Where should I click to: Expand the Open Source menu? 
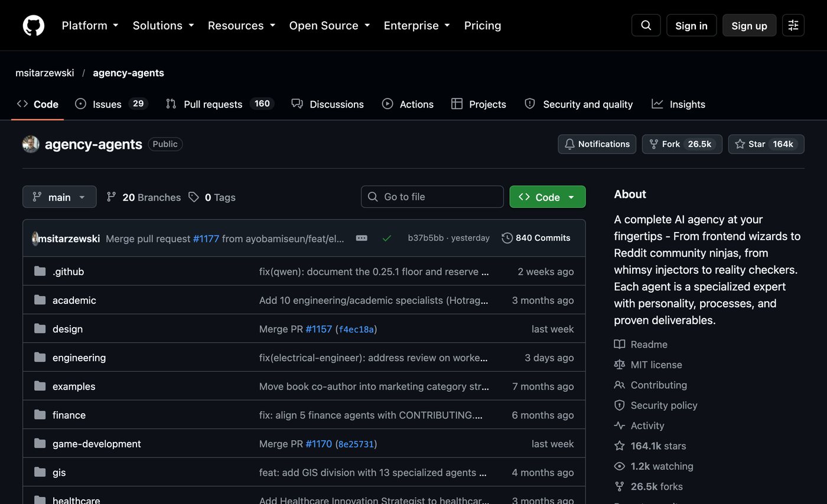pyautogui.click(x=330, y=25)
